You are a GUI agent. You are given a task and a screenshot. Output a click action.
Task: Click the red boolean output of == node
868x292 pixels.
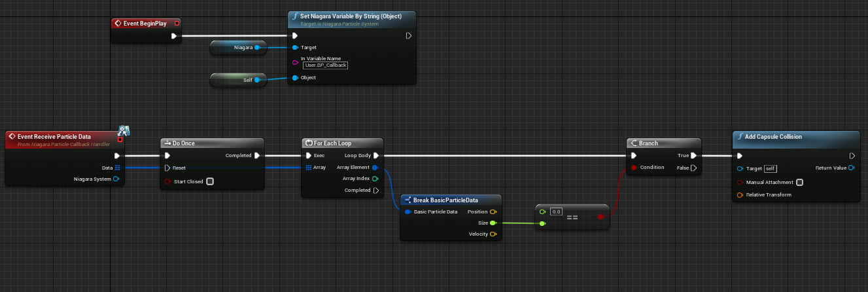(x=600, y=217)
